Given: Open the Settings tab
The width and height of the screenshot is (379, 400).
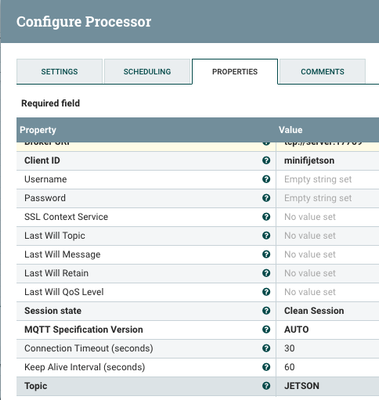Looking at the screenshot, I should tap(59, 72).
